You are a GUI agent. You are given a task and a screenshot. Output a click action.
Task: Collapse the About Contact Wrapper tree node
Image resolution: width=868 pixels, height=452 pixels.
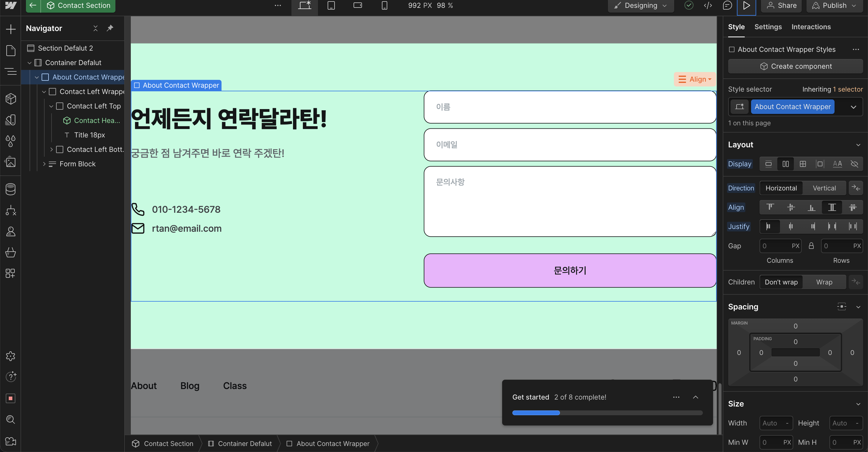(36, 77)
